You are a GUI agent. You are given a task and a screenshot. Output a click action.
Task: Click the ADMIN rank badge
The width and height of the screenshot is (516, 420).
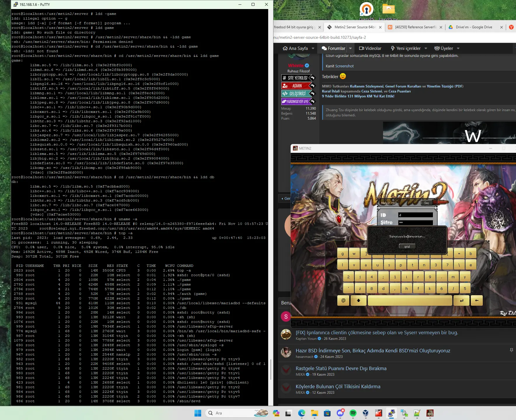point(298,86)
